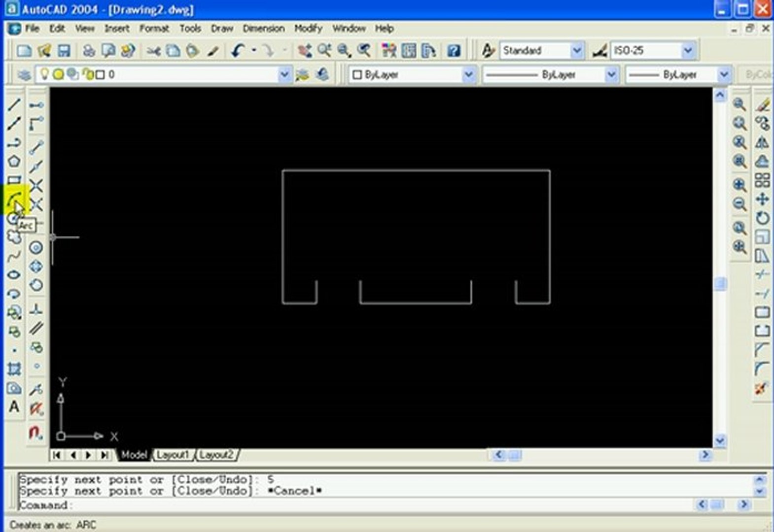Image resolution: width=774 pixels, height=532 pixels.
Task: Select the Spline curve tool
Action: 14,256
